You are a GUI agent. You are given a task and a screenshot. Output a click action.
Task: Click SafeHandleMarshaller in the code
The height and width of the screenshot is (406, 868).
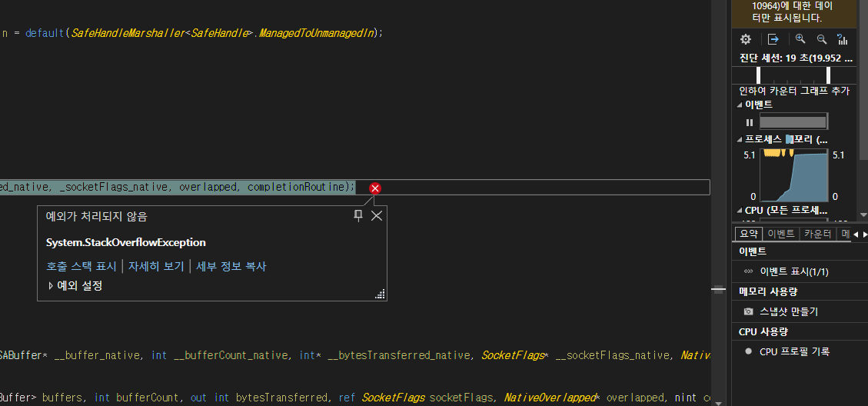pos(128,33)
